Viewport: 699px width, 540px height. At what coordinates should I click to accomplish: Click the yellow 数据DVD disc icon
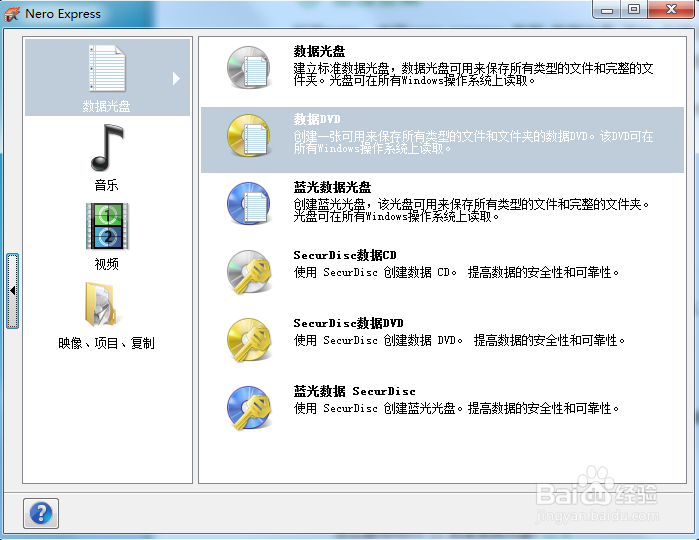tap(249, 136)
